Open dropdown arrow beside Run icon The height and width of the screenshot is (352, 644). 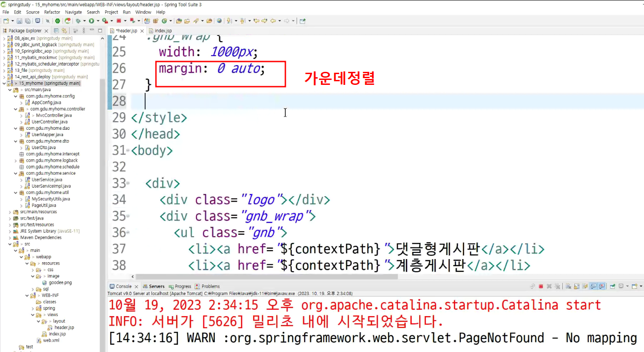(x=98, y=21)
